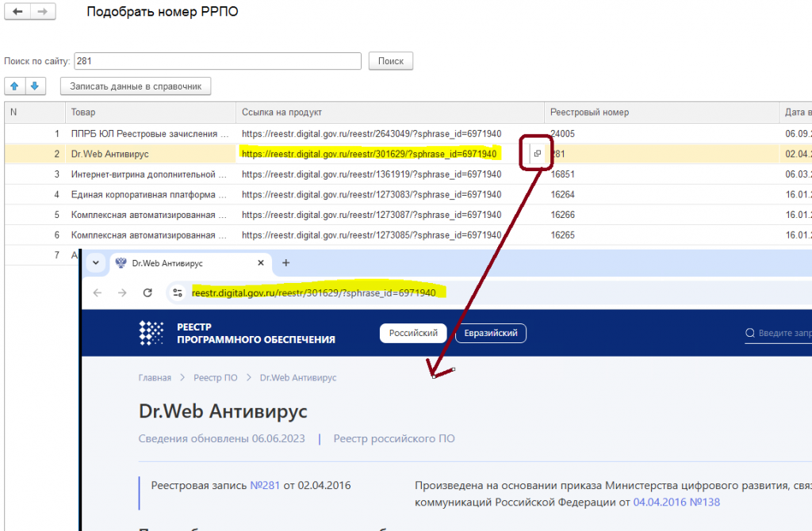This screenshot has width=812, height=531.
Task: Open a new browser tab
Action: click(x=285, y=263)
